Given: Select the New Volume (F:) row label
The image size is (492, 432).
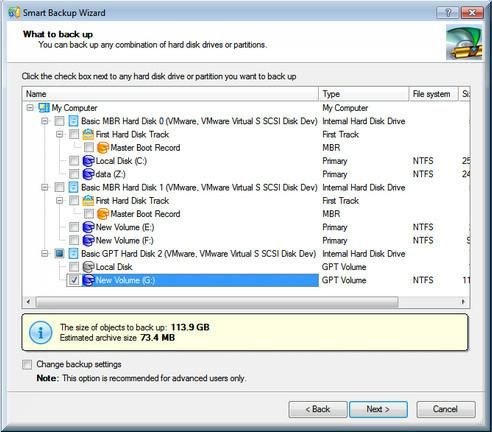Looking at the screenshot, I should (x=125, y=240).
